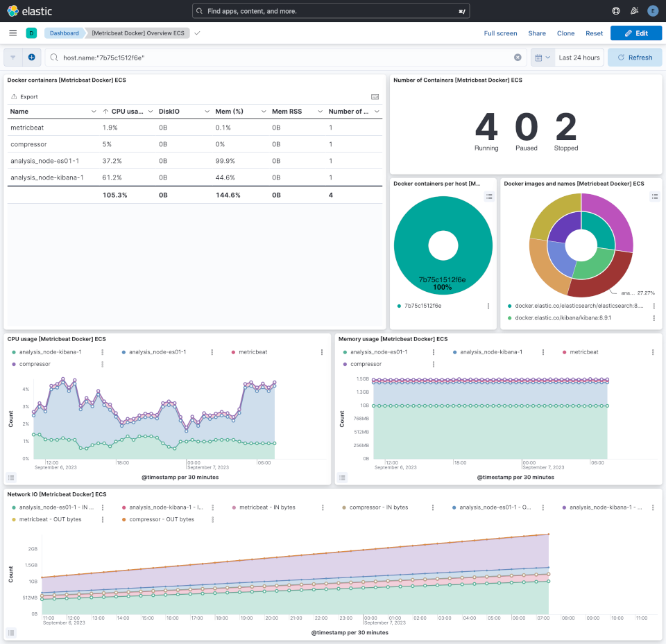Toggle metricbeat - IN bytes series
This screenshot has width=666, height=644.
point(267,507)
